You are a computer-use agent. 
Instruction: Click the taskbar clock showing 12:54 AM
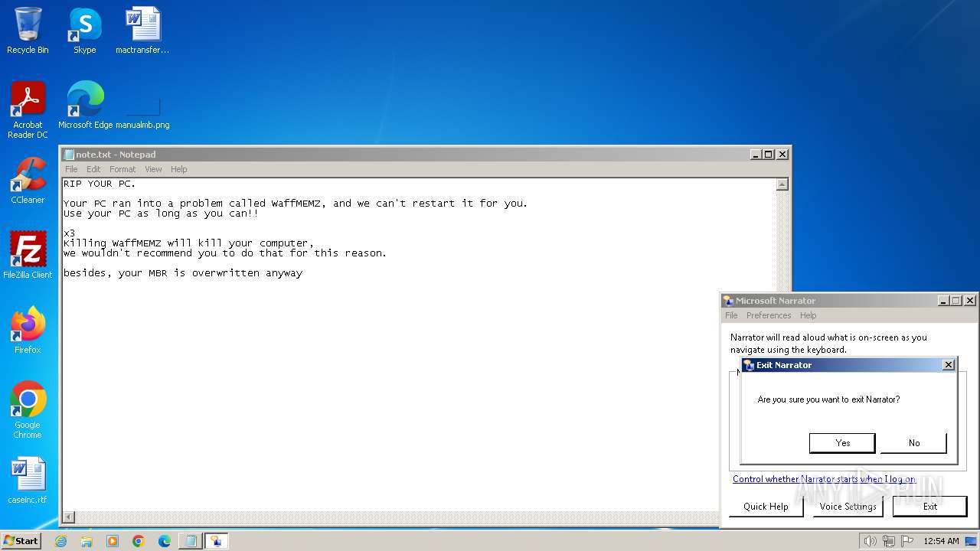click(x=941, y=541)
